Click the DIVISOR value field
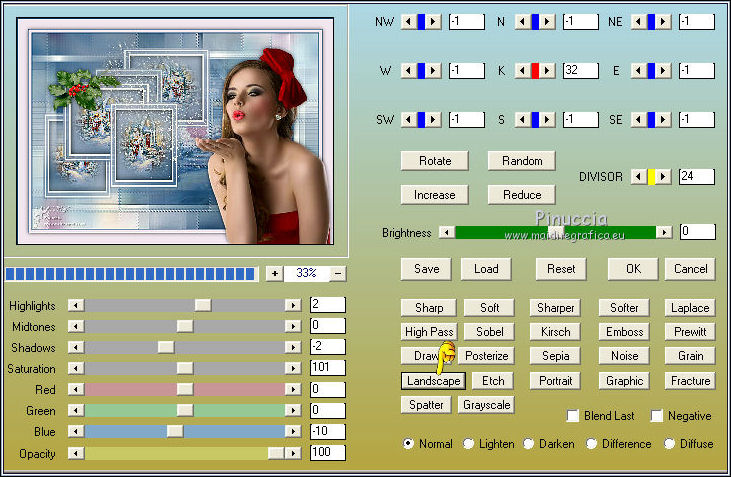 click(697, 177)
